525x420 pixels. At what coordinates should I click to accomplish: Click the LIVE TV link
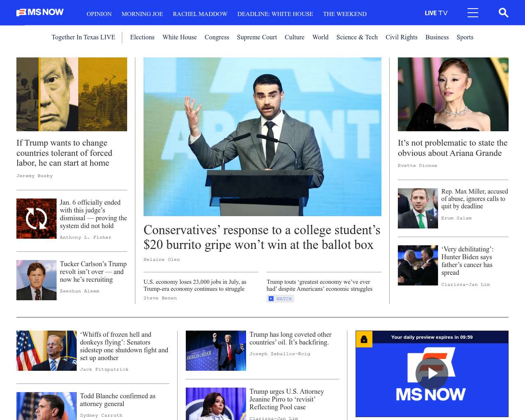click(x=436, y=13)
